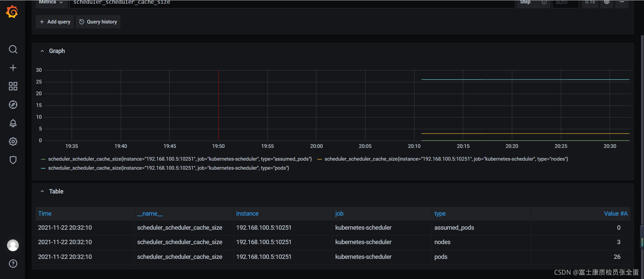
Task: Open the search icon in sidebar
Action: [13, 49]
